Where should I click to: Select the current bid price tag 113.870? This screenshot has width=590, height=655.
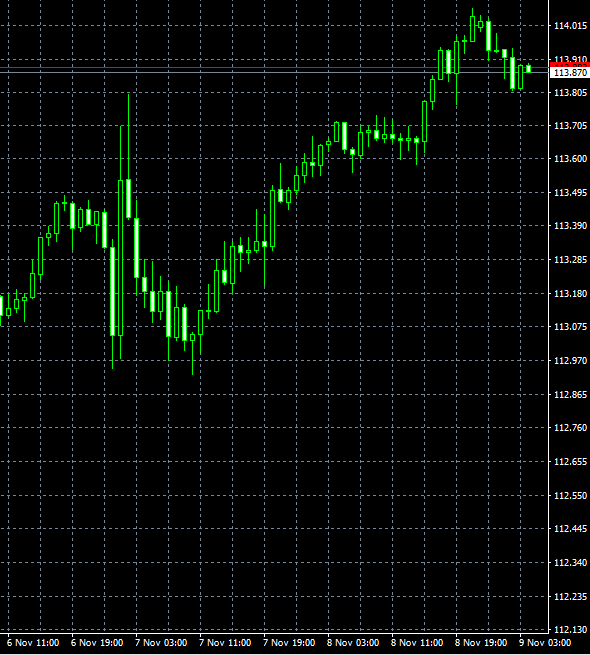(570, 73)
